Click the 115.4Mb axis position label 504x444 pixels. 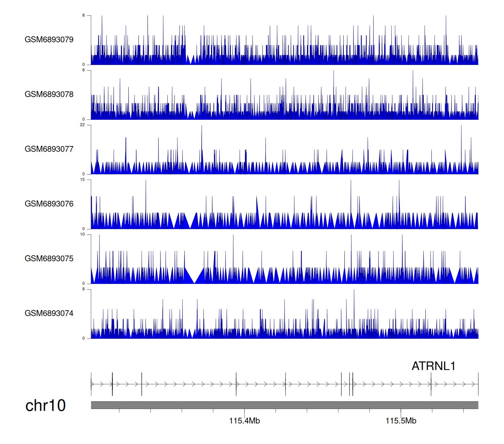pos(244,421)
